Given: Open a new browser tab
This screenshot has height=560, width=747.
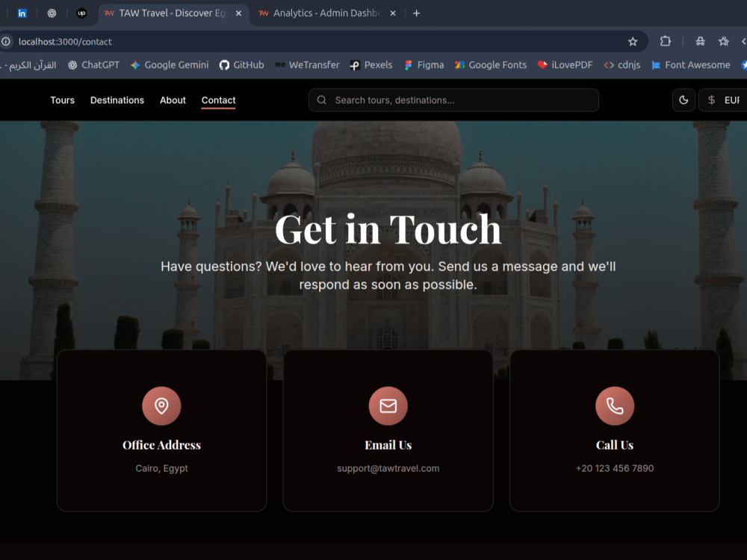Looking at the screenshot, I should click(416, 13).
